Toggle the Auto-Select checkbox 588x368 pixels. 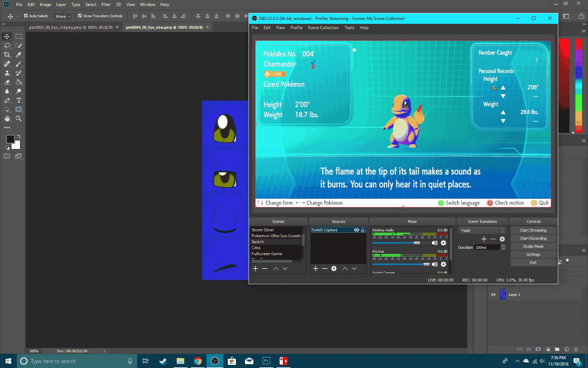pos(26,16)
